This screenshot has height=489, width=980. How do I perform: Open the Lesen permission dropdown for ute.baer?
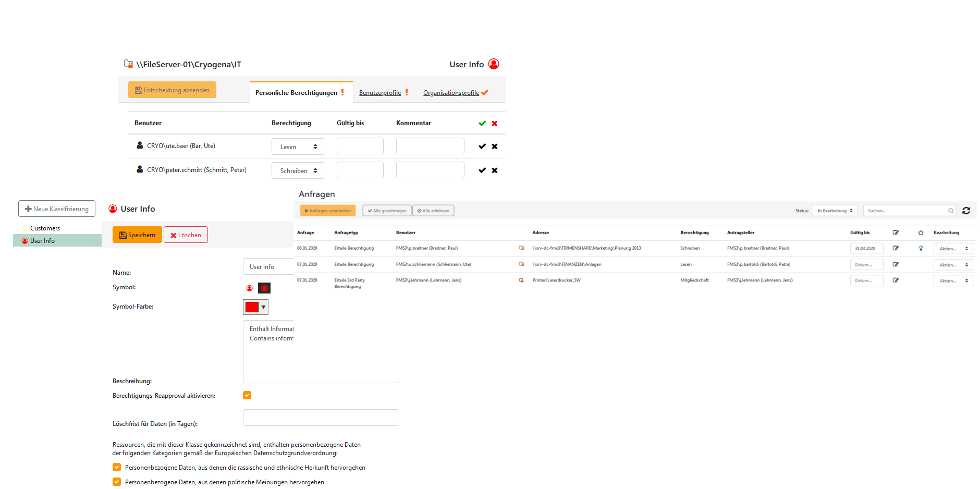point(298,147)
